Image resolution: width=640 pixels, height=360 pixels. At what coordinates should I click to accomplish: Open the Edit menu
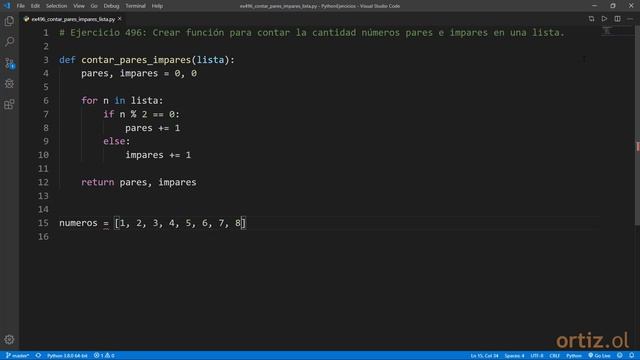35,6
